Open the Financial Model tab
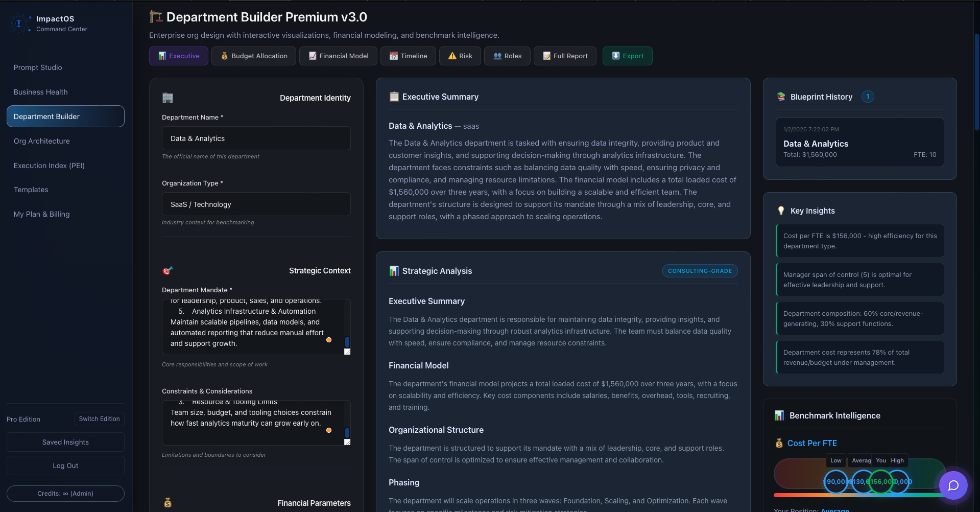This screenshot has width=980, height=512. pyautogui.click(x=338, y=56)
